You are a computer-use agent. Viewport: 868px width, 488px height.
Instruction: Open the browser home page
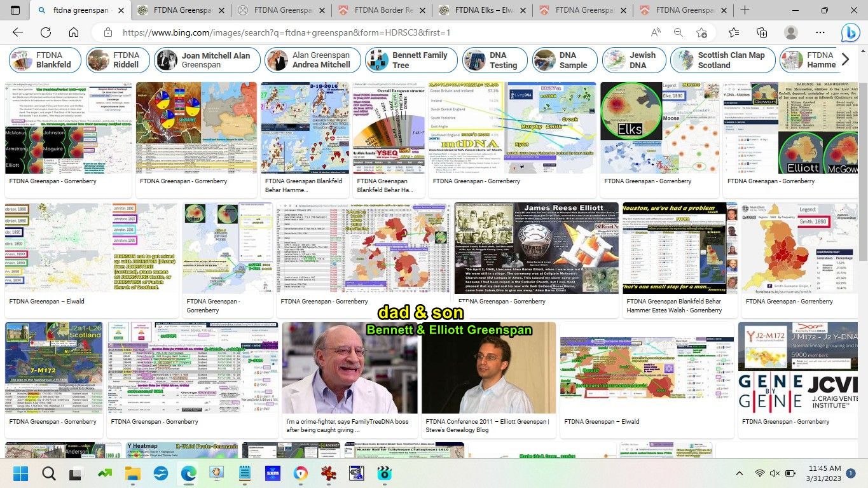(74, 32)
